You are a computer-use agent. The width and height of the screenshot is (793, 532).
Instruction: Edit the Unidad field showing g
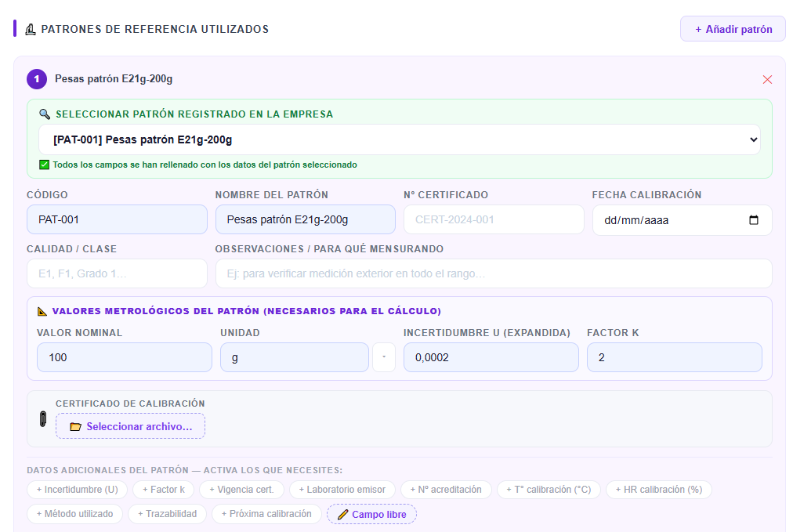point(295,357)
